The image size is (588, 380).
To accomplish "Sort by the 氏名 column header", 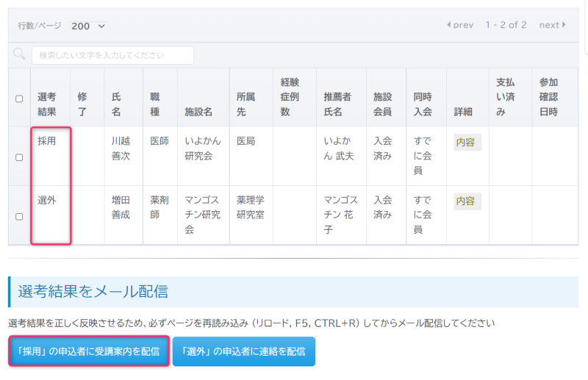I will click(x=116, y=104).
